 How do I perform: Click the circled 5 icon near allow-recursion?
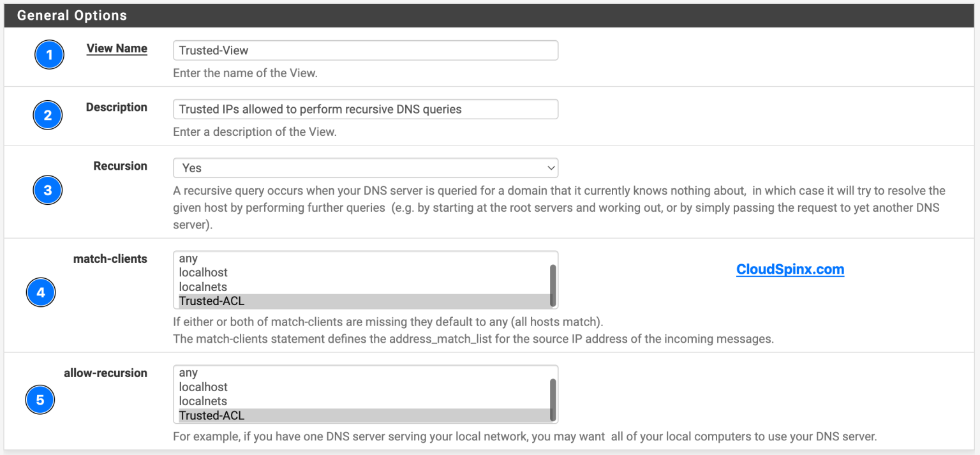(x=40, y=399)
